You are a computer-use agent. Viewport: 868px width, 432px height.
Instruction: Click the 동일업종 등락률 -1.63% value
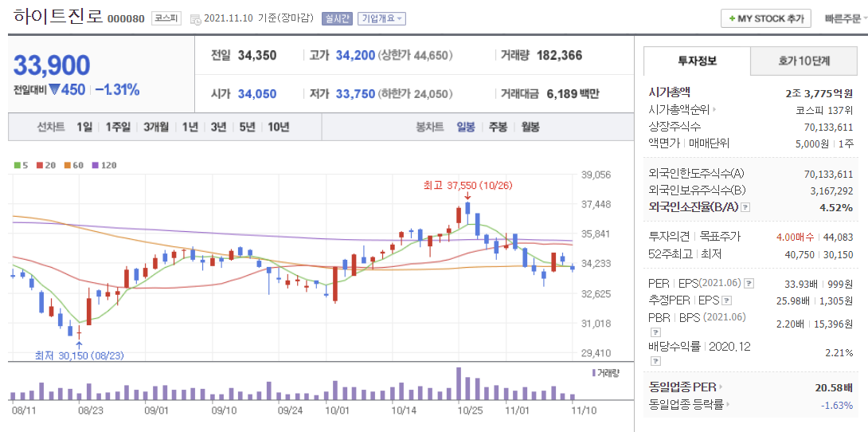pyautogui.click(x=837, y=405)
